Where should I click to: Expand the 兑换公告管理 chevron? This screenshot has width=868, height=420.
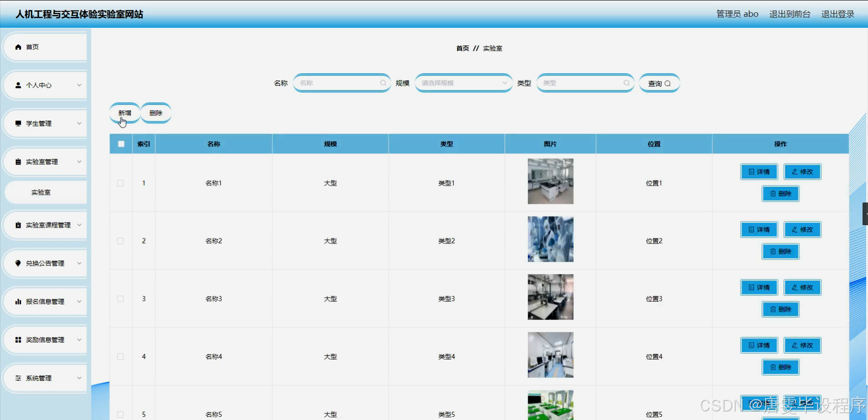79,263
